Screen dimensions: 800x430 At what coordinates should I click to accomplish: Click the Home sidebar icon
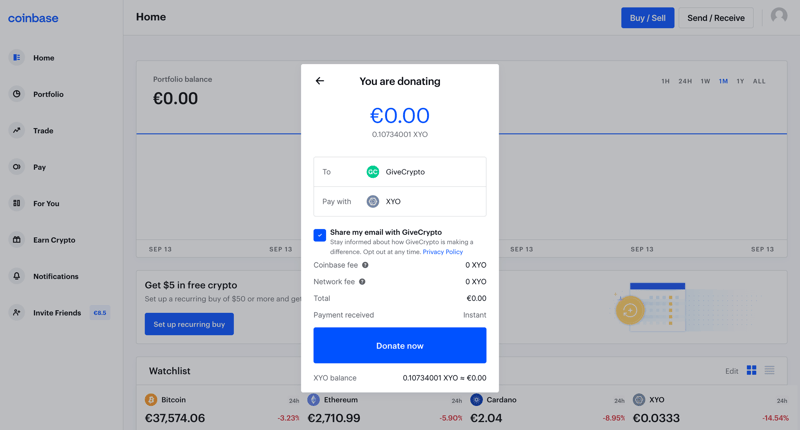[x=17, y=58]
